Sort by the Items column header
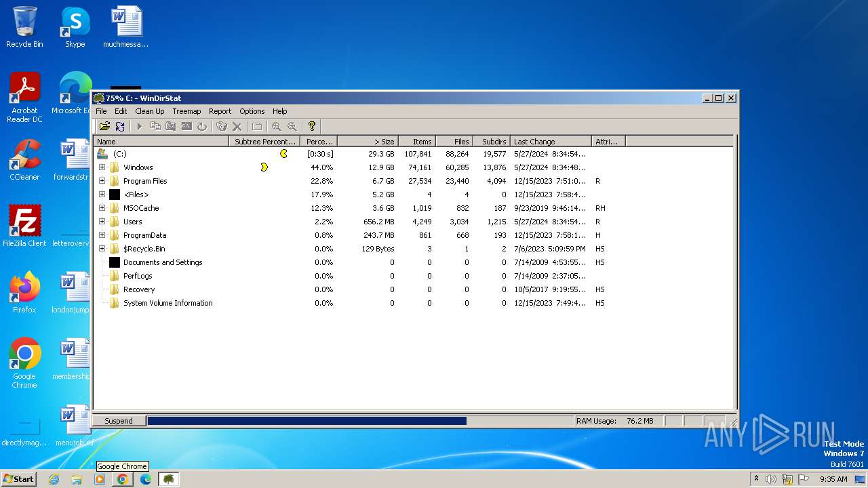 tap(417, 142)
